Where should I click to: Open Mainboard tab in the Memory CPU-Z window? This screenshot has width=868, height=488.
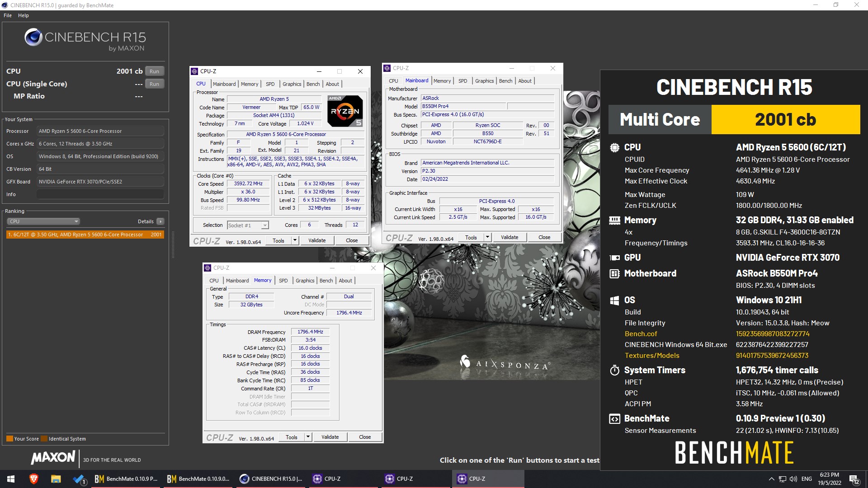pyautogui.click(x=237, y=281)
